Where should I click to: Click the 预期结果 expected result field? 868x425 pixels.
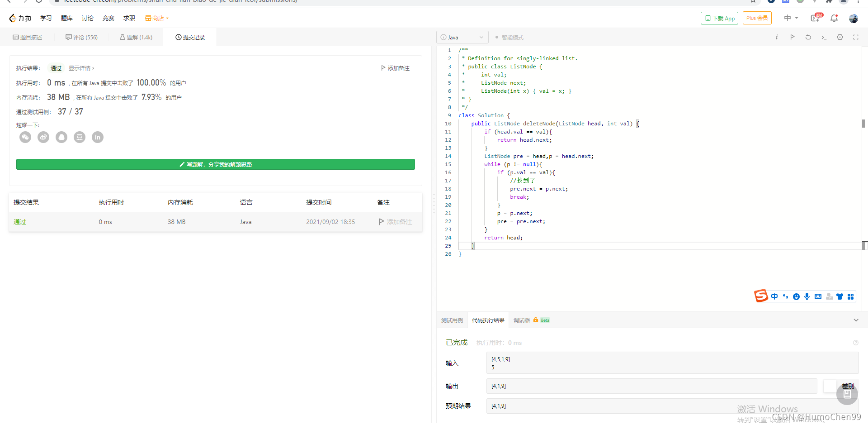tap(672, 406)
